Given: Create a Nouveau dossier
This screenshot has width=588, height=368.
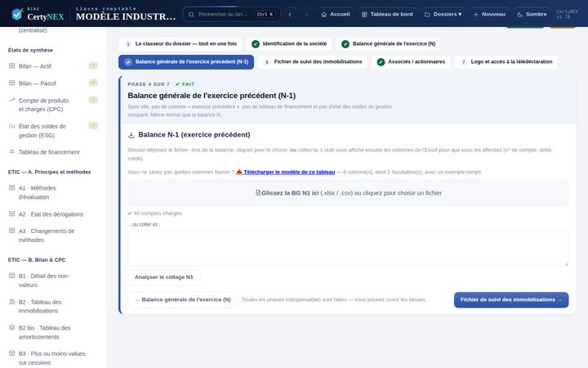Looking at the screenshot, I should point(489,14).
